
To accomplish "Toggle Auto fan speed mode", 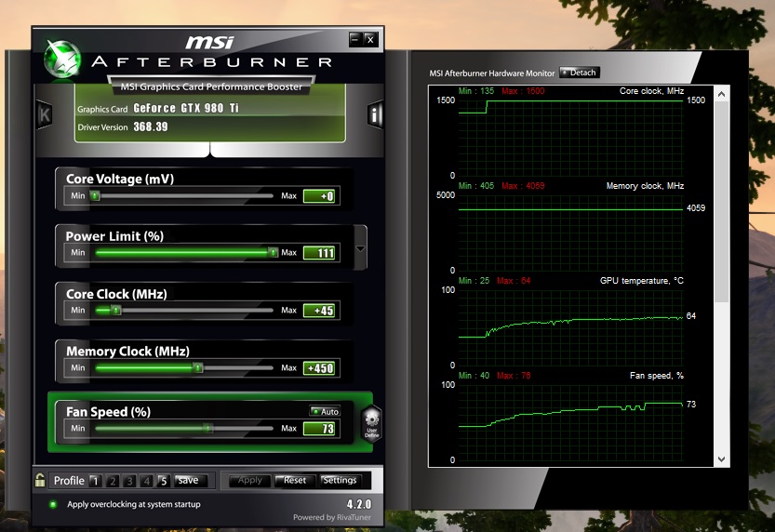I will (325, 411).
